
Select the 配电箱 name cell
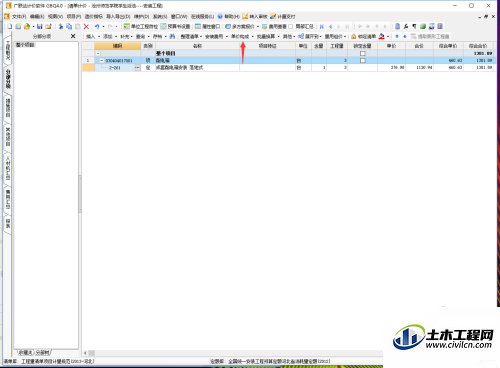click(197, 61)
